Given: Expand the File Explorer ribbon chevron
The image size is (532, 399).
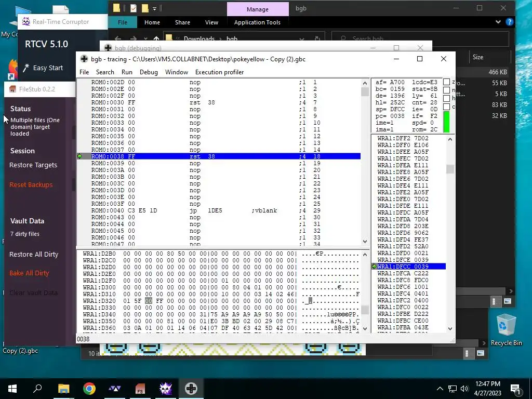Looking at the screenshot, I should point(498,22).
